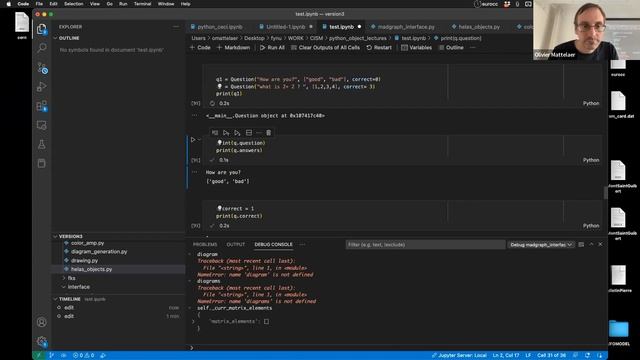Open more actions in active cell toolbar
The width and height of the screenshot is (640, 360).
[x=259, y=133]
